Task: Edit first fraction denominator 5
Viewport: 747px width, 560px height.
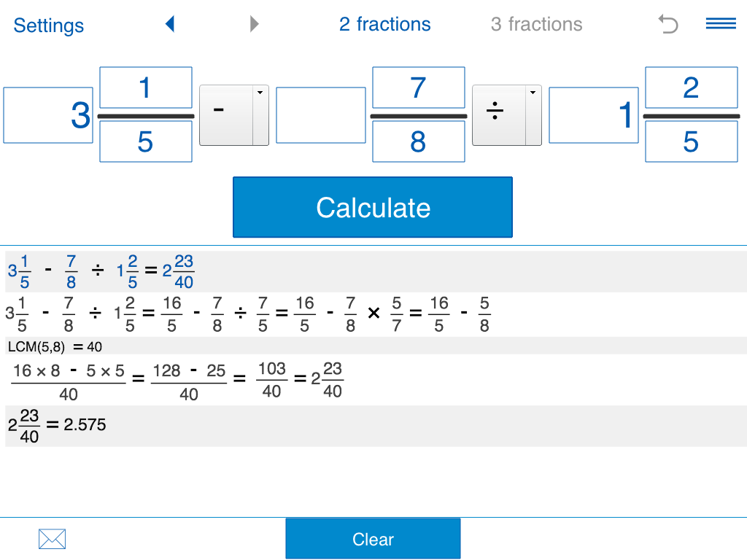Action: tap(145, 141)
